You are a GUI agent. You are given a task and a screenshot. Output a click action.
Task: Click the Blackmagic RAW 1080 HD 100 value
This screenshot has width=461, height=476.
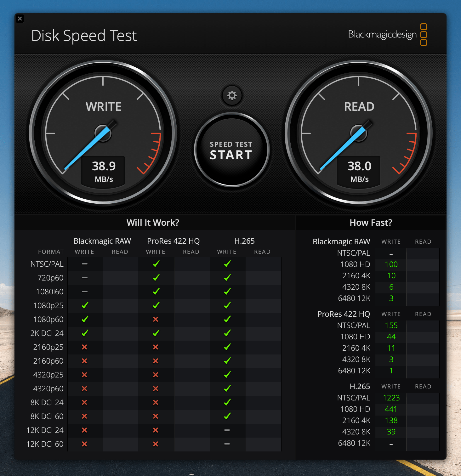coord(391,264)
